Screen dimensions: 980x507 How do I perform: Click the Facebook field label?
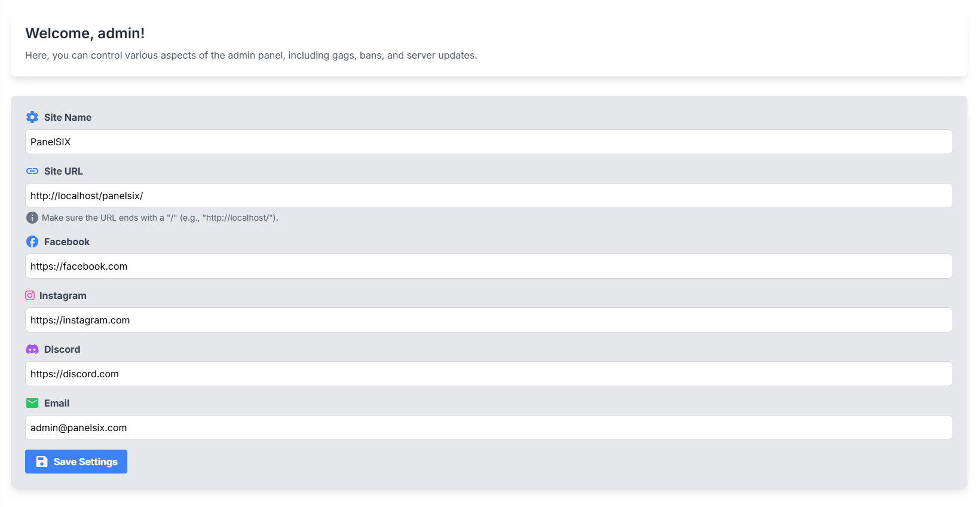pyautogui.click(x=67, y=242)
